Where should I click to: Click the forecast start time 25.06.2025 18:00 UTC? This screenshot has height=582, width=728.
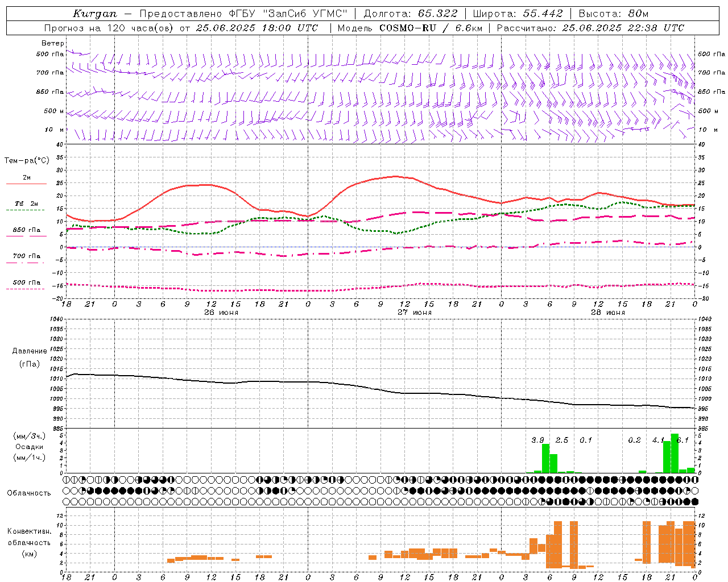257,28
